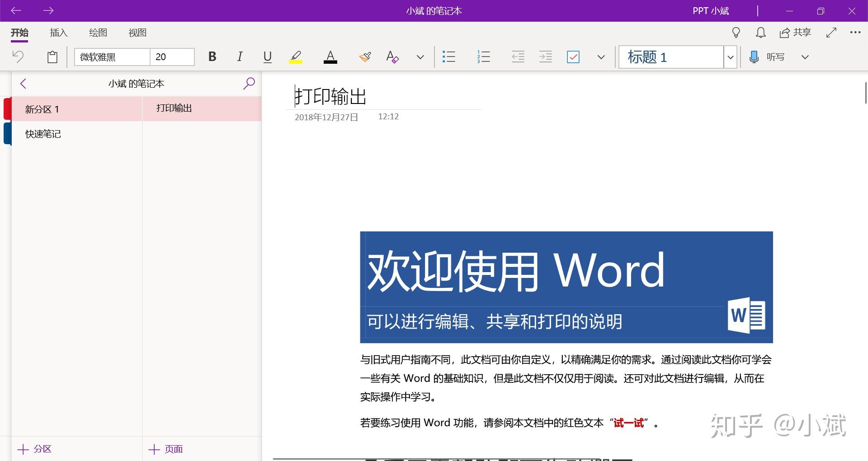Go forward with the title bar right arrow
The image size is (868, 461).
click(x=48, y=10)
